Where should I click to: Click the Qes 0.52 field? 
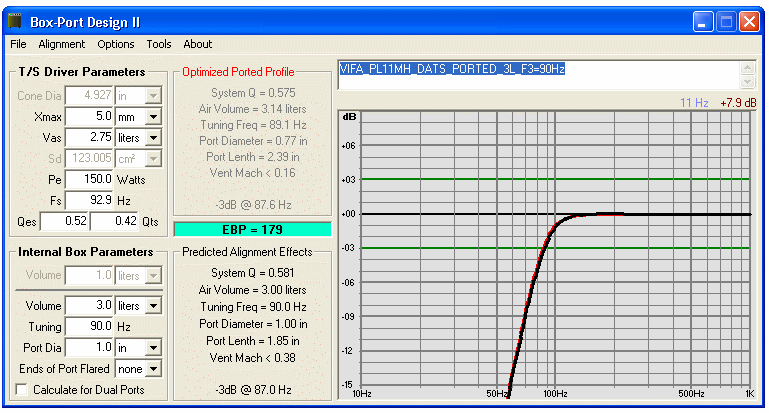(x=65, y=221)
